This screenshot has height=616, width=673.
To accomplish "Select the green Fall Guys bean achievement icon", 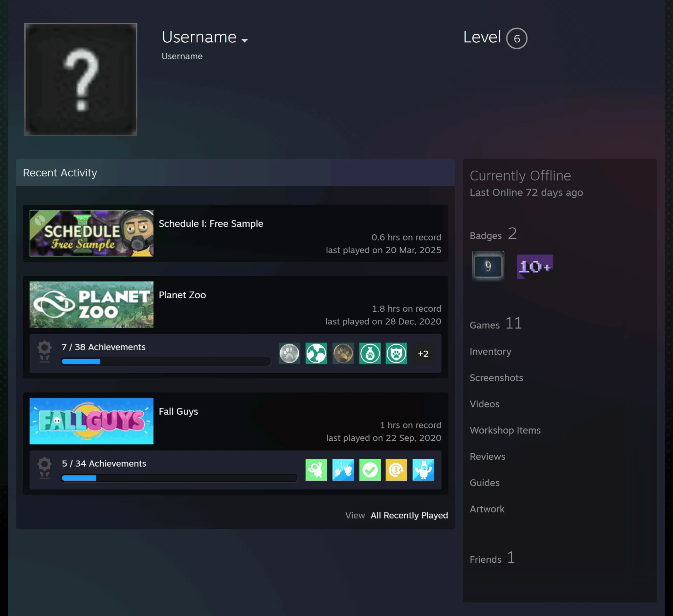I will (x=316, y=470).
